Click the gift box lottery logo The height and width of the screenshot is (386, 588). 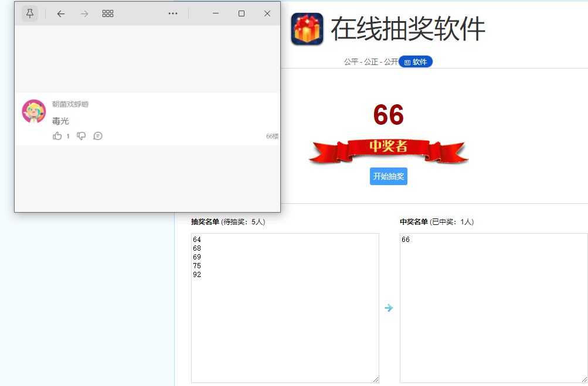pos(307,29)
